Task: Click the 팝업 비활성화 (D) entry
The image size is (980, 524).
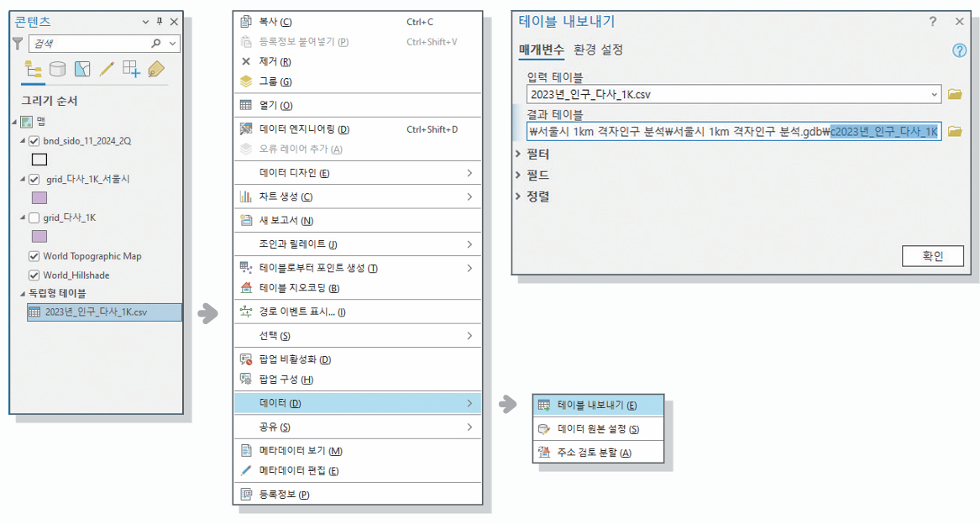Action: pos(358,359)
